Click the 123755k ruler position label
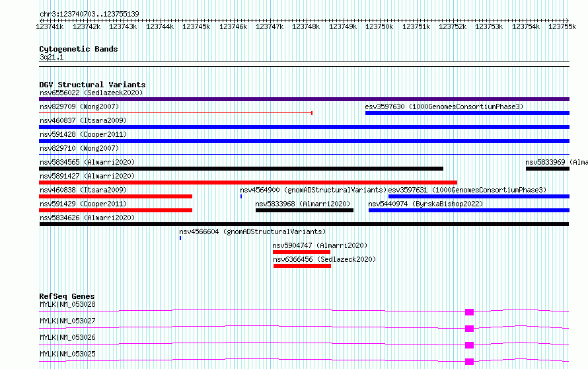Screen dimensions: 588x369 click(562, 26)
